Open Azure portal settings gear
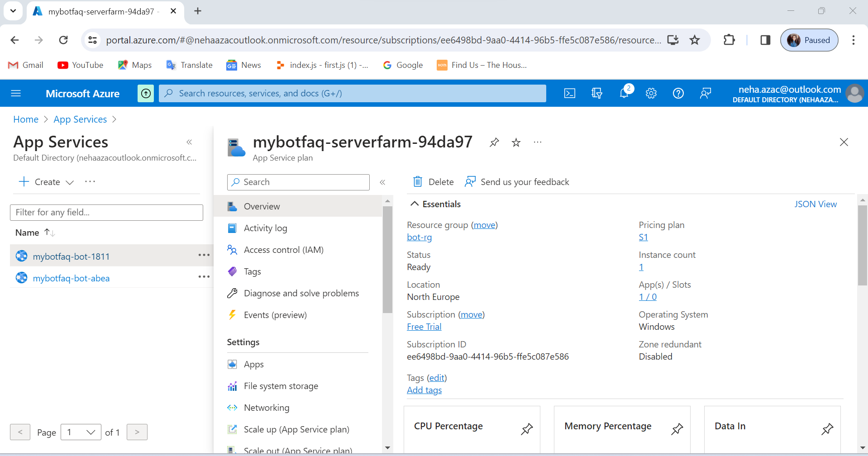Viewport: 868px width, 456px height. coord(651,93)
